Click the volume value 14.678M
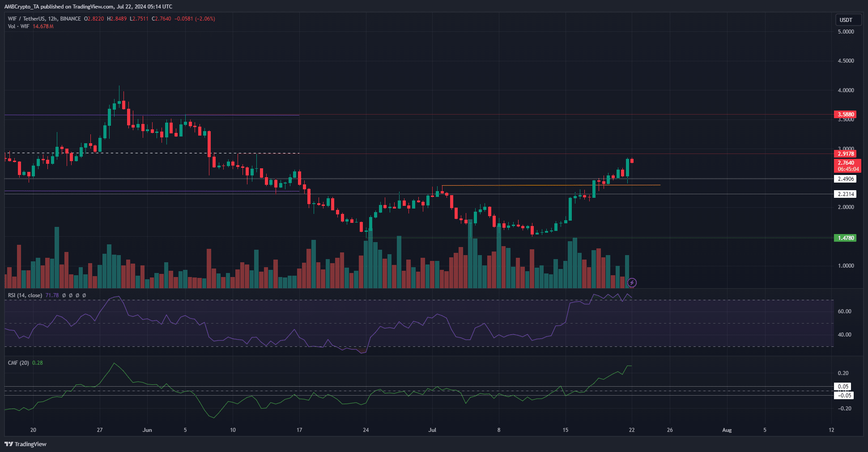Screen dimensions: 868x452 [43, 26]
